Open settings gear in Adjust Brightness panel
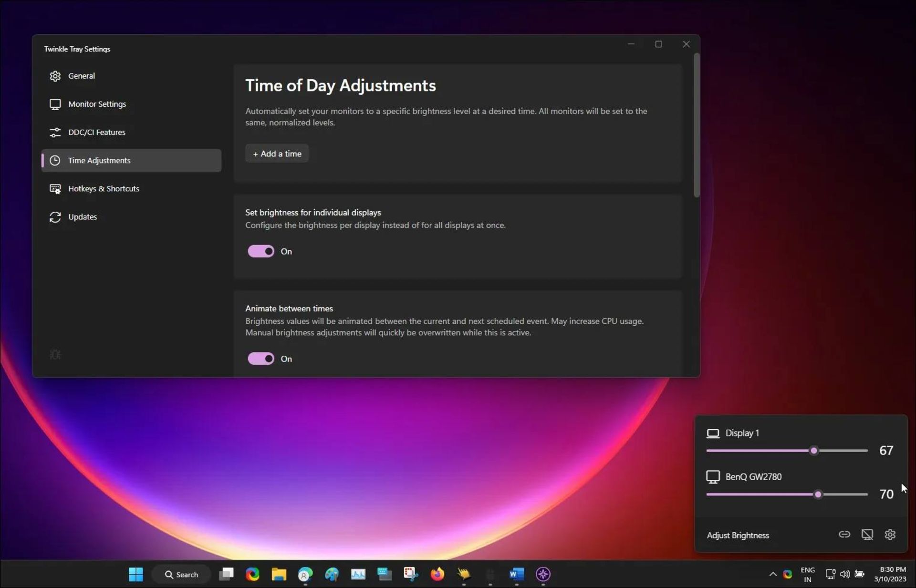Image resolution: width=916 pixels, height=588 pixels. tap(890, 535)
